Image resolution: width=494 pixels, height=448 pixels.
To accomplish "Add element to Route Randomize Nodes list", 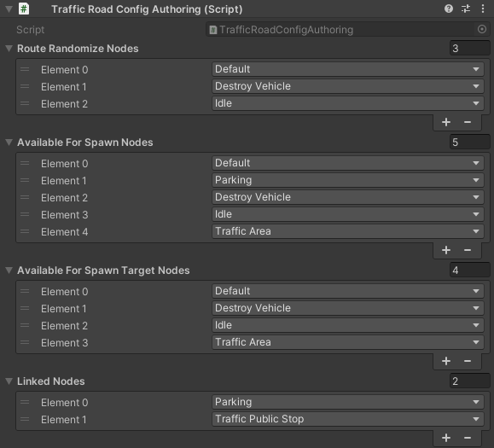I will point(446,122).
